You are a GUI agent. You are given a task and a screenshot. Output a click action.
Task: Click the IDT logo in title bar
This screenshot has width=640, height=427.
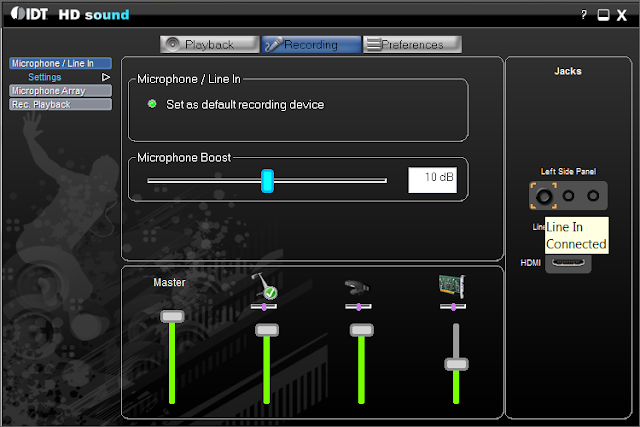click(29, 13)
